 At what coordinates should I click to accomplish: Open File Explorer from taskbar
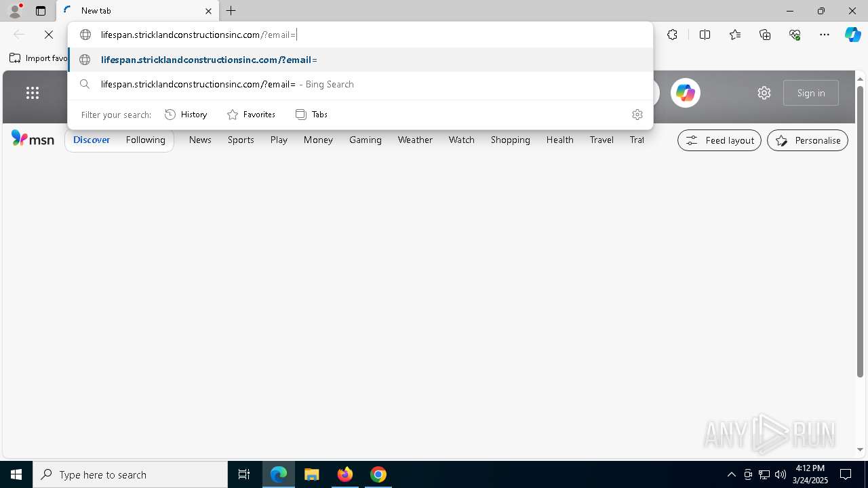click(x=312, y=474)
